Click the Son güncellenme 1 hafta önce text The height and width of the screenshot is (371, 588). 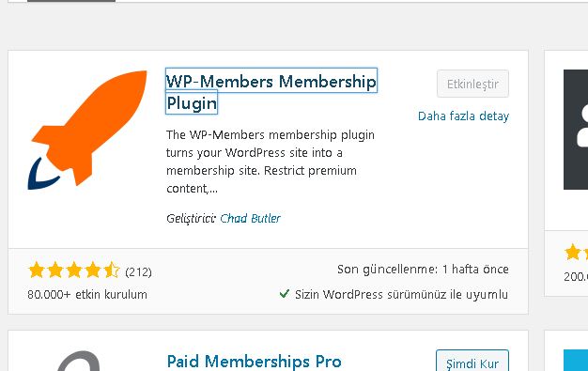click(423, 269)
